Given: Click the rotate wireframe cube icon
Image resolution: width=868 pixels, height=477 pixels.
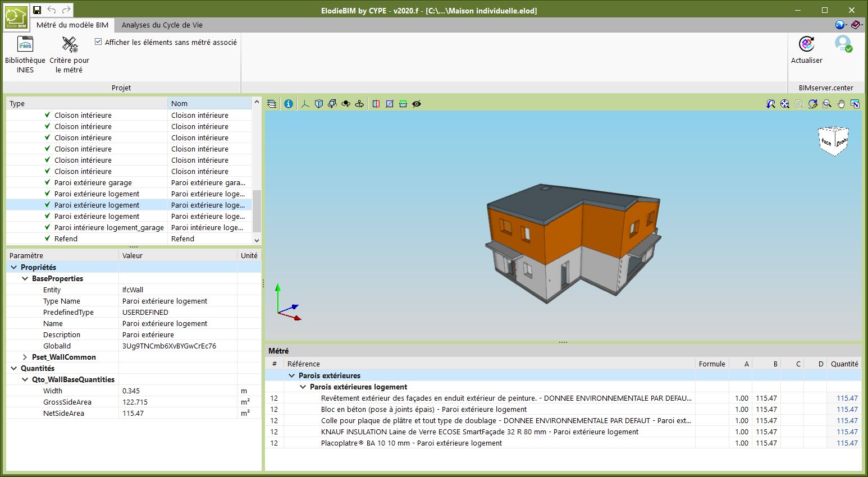Looking at the screenshot, I should (x=332, y=104).
